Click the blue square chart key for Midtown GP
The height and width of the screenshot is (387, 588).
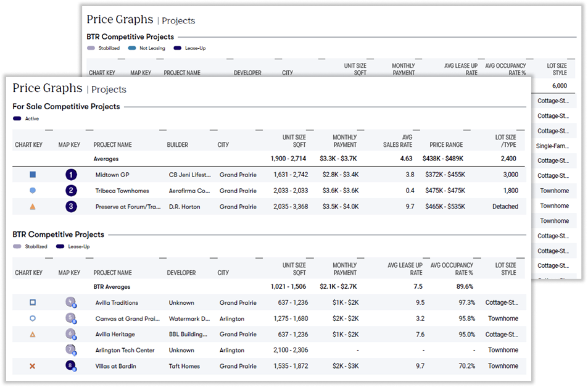[x=33, y=175]
